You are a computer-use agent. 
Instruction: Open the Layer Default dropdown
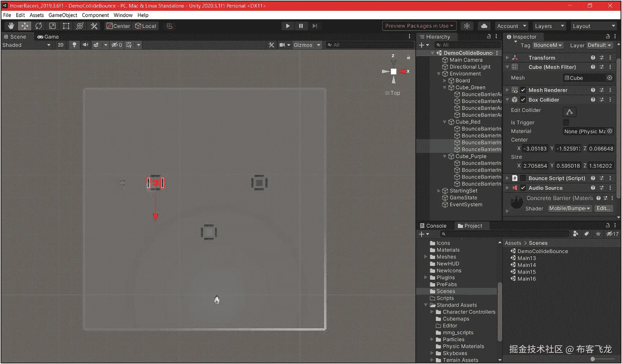pyautogui.click(x=599, y=45)
